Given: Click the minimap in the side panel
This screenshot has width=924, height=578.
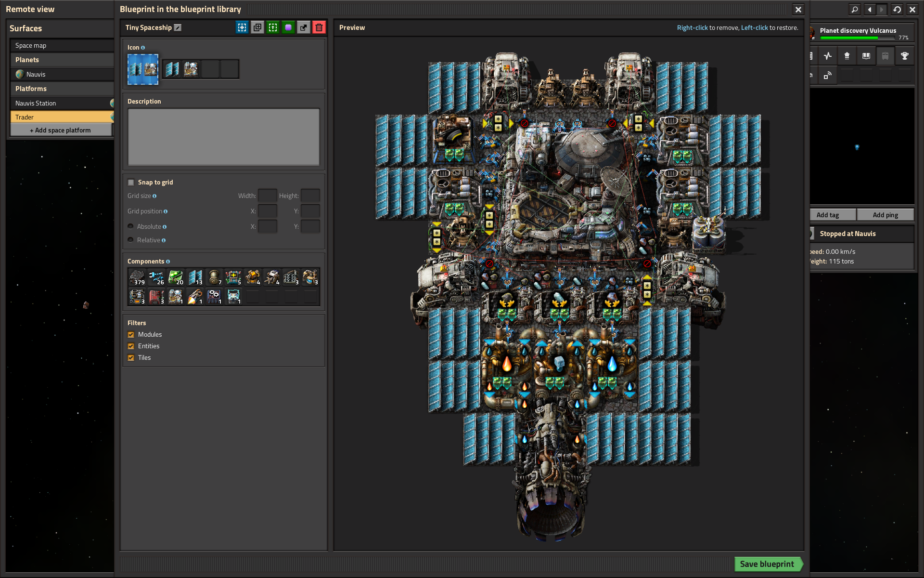Looking at the screenshot, I should click(x=862, y=146).
